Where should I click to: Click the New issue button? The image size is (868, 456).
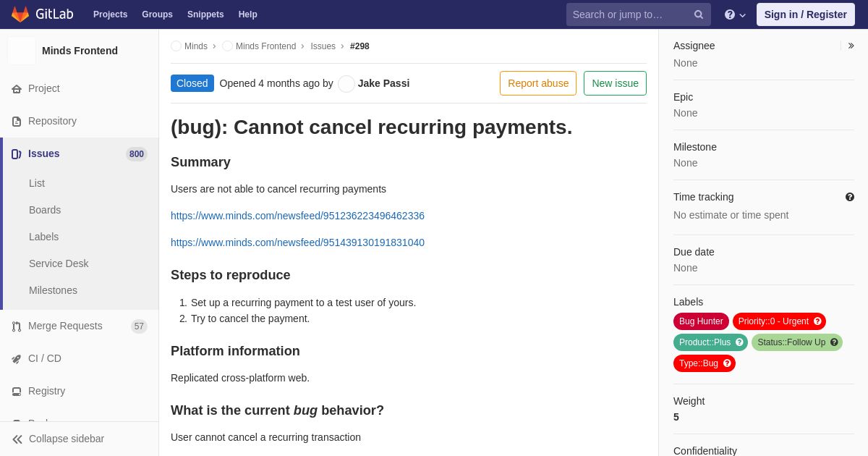[x=615, y=83]
